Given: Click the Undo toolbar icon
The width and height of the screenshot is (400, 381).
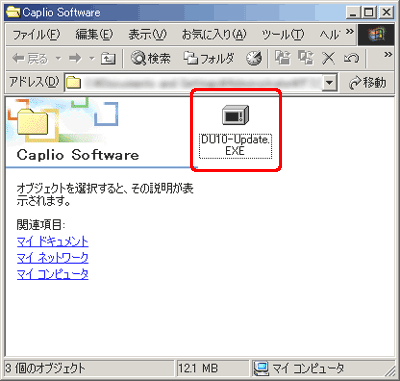Looking at the screenshot, I should click(352, 59).
